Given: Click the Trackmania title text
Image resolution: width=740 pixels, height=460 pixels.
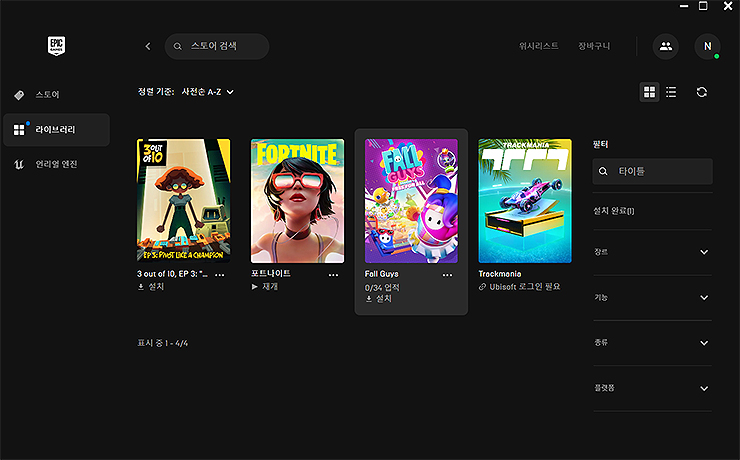Looking at the screenshot, I should click(500, 274).
